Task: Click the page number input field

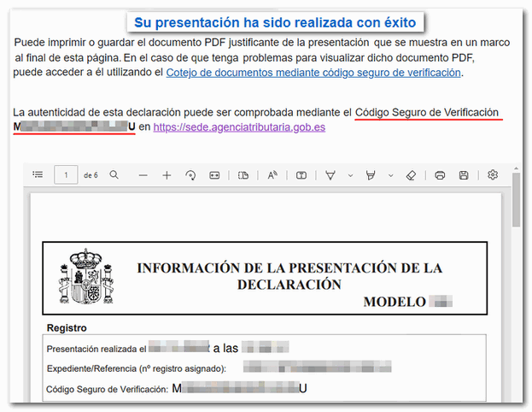Action: tap(65, 175)
